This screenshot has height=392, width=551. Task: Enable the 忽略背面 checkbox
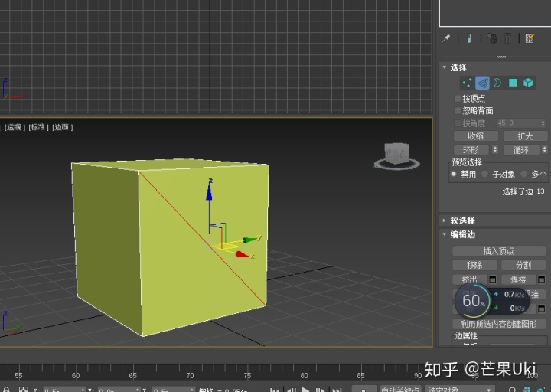tap(458, 111)
